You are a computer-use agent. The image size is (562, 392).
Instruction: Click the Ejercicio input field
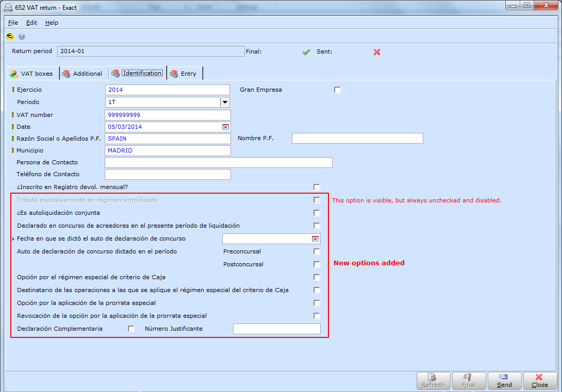(168, 90)
